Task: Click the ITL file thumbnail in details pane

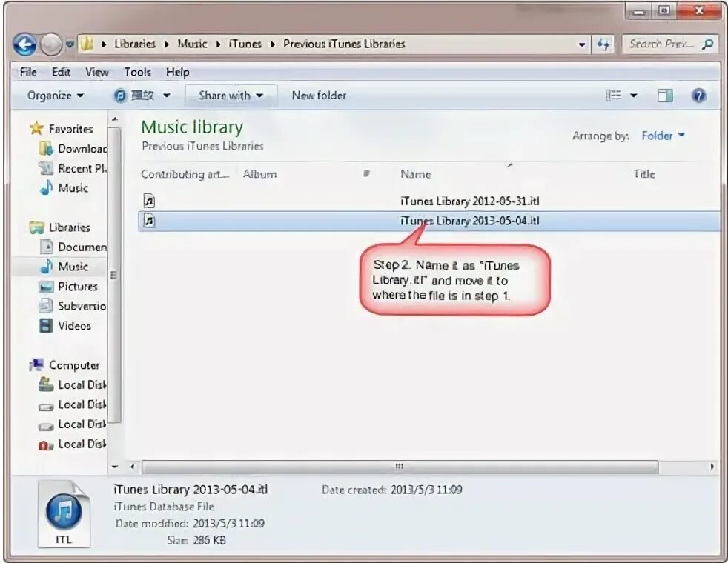Action: (64, 514)
